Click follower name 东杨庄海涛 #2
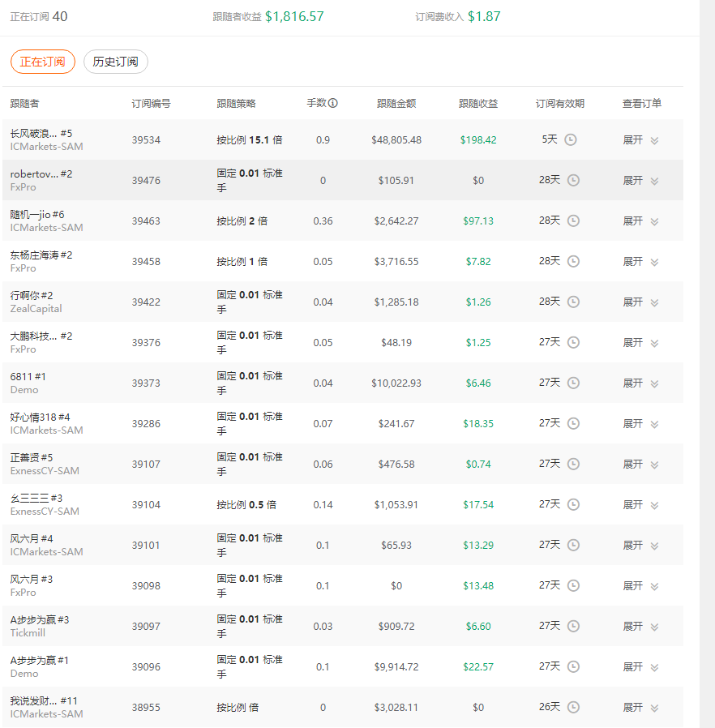Screen dimensions: 715x728 (x=41, y=255)
